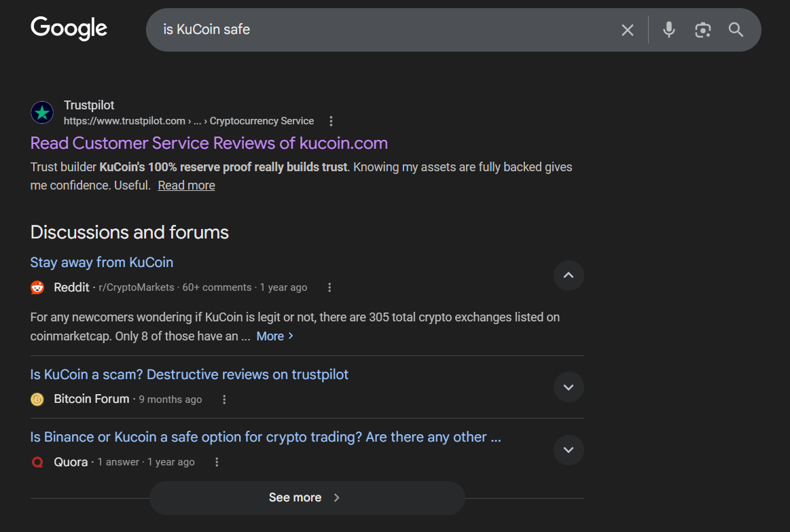
Task: Collapse the 'Stay away from KuCoin' discussion
Action: 569,275
